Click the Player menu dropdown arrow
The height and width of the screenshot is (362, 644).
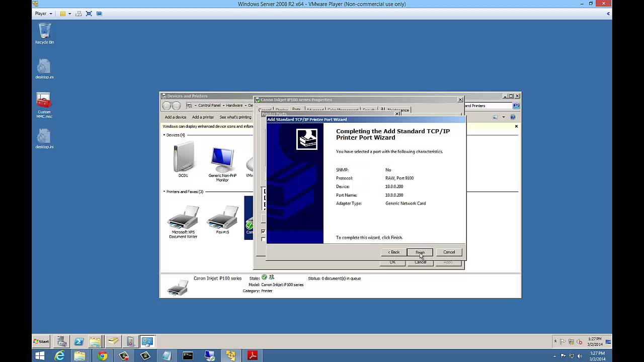click(x=51, y=14)
